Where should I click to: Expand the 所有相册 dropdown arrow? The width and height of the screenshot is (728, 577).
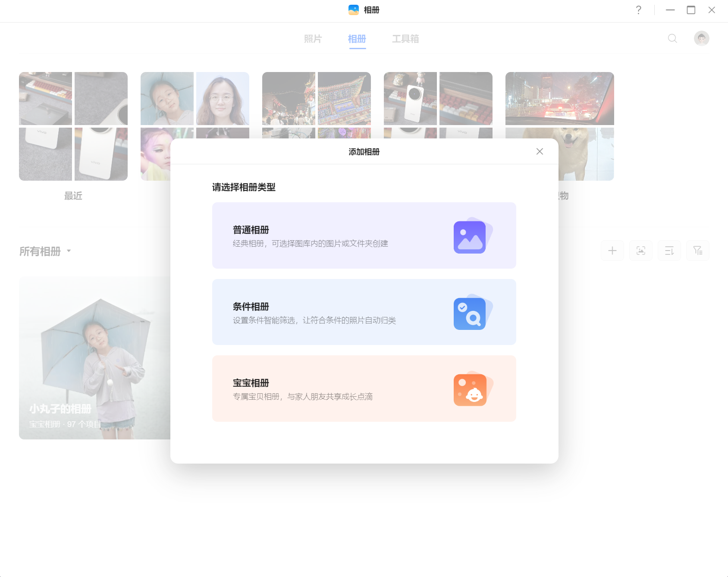point(69,251)
